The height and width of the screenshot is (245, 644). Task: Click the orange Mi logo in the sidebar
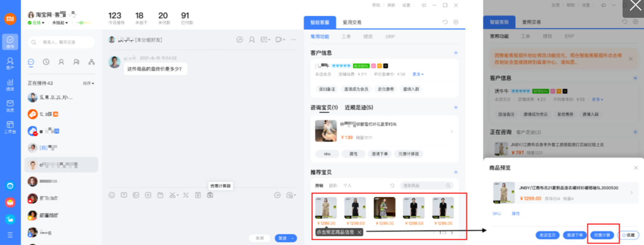10,19
